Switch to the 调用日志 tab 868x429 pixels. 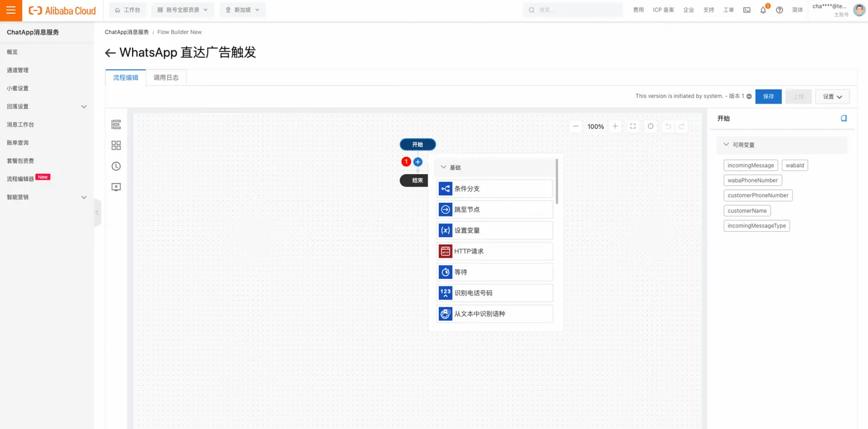(166, 77)
